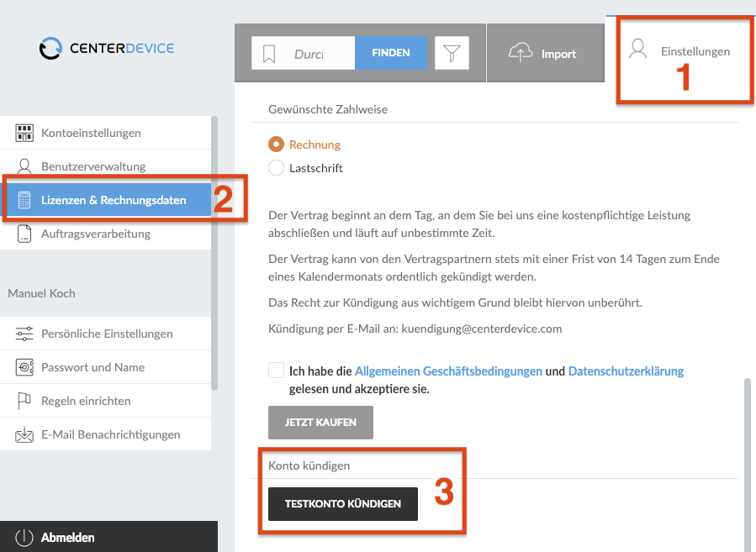This screenshot has width=756, height=552.
Task: Switch to the Import tab
Action: pyautogui.click(x=546, y=53)
